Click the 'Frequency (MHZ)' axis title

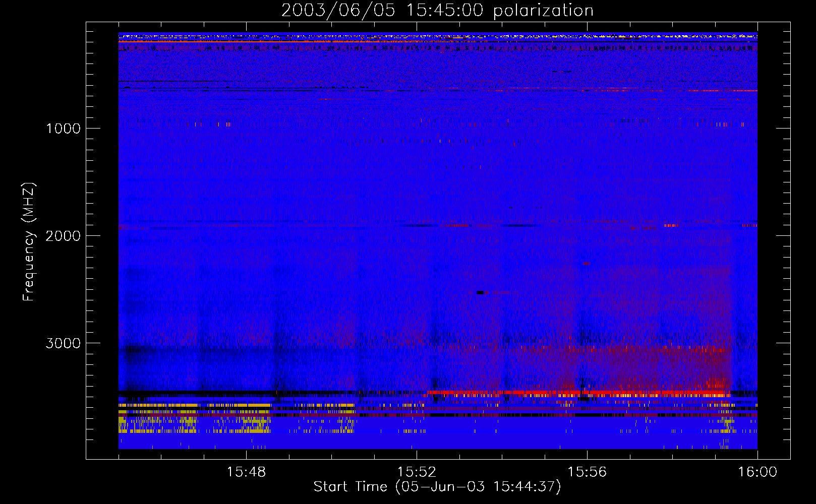(x=29, y=242)
